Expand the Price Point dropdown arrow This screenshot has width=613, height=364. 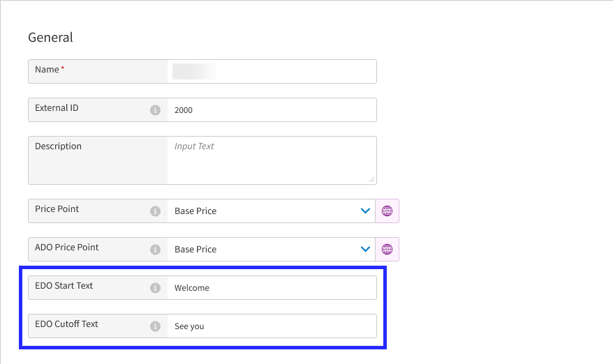364,211
